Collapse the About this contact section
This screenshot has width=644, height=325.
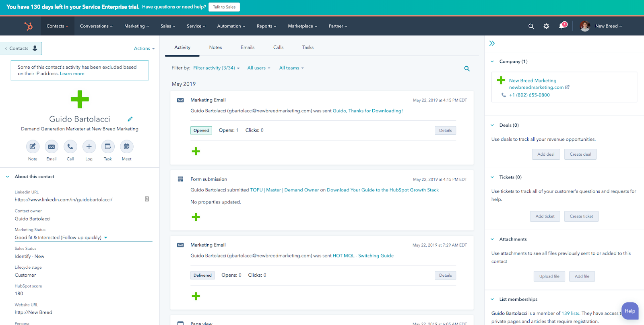(8, 177)
